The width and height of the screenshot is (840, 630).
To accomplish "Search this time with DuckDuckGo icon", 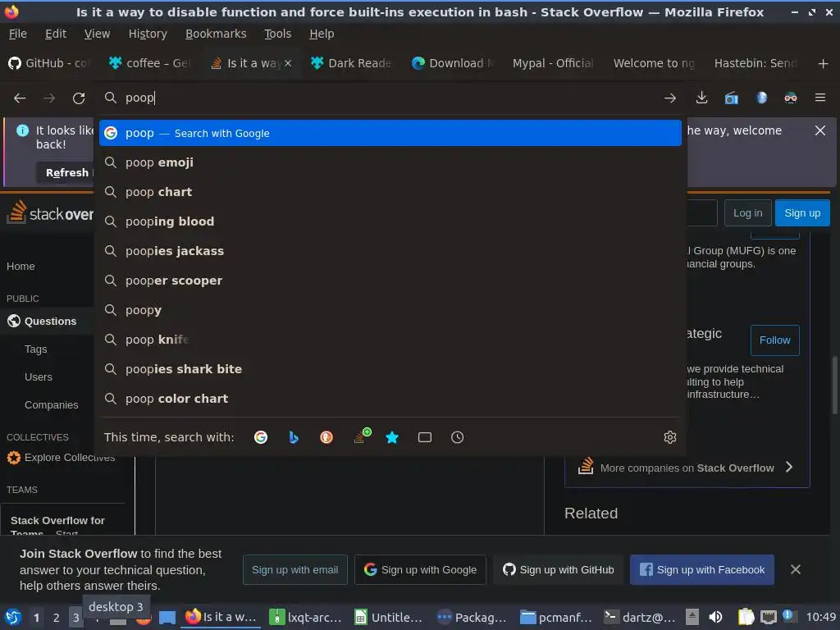I will click(x=326, y=437).
